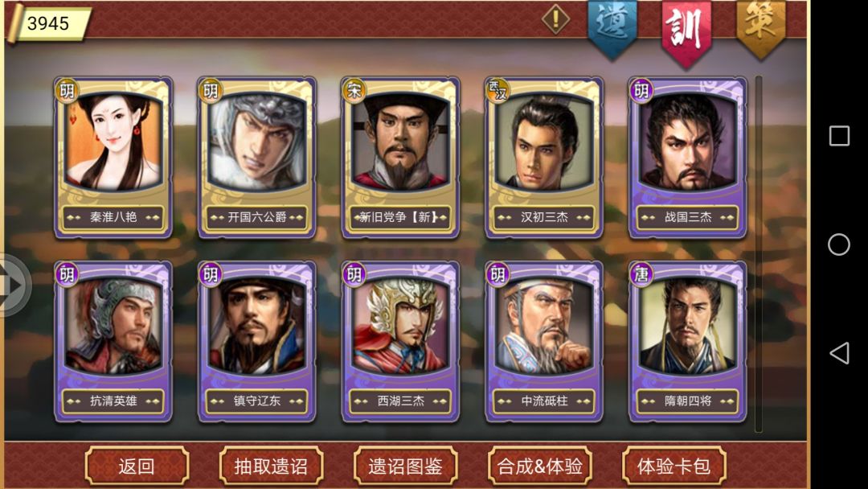Open the 战国三杰 card
Viewport: 868px width, 489px height.
coord(687,158)
